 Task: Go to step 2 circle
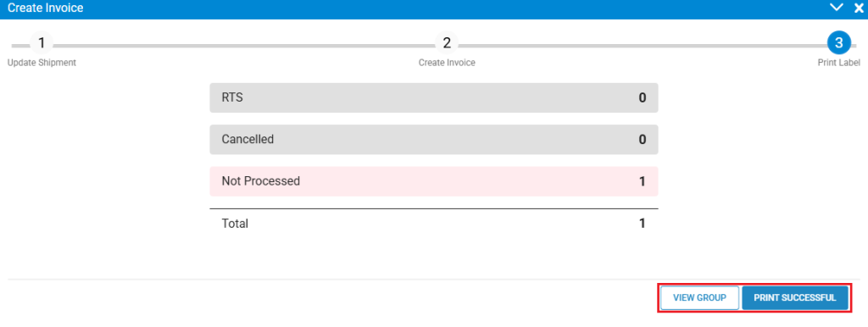[447, 42]
